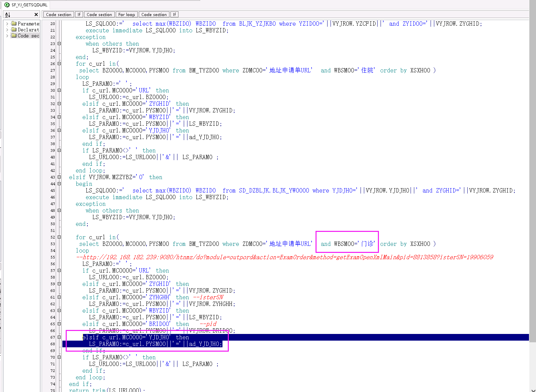This screenshot has width=536, height=392.
Task: Collapse the fold marker at line 48
Action: tap(59, 211)
